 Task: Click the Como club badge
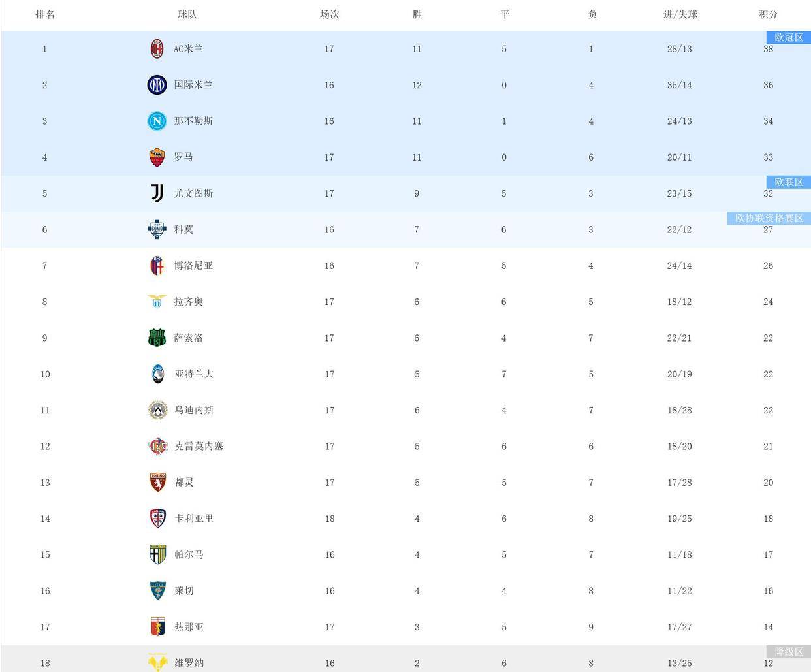point(157,229)
